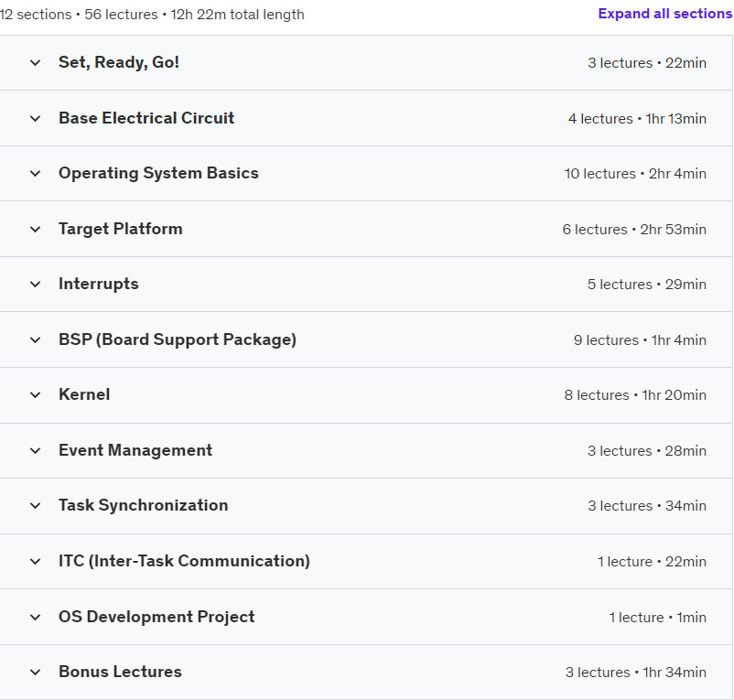
Task: Open the Event Management section row title
Action: (x=135, y=450)
